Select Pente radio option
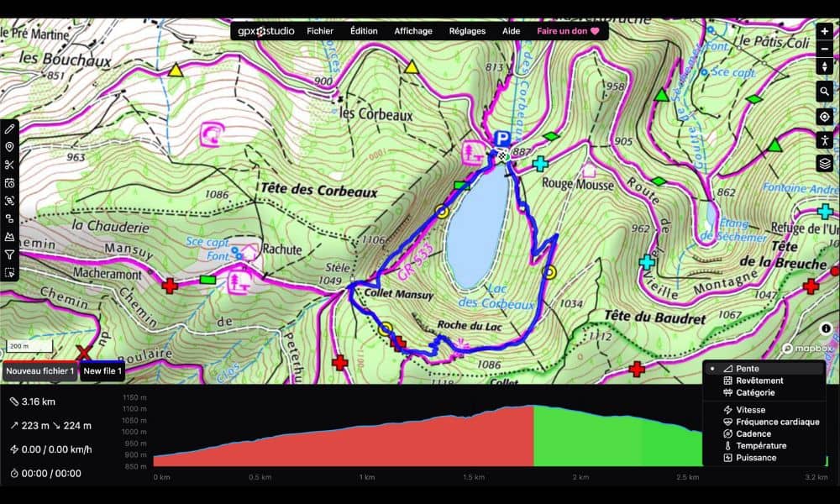Viewport: 840px width, 504px height. point(747,369)
